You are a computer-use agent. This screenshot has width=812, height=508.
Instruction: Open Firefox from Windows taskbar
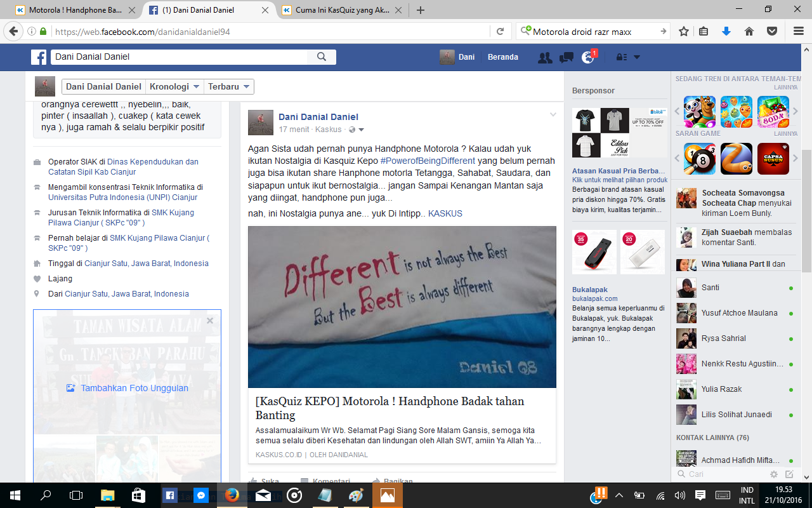point(232,495)
